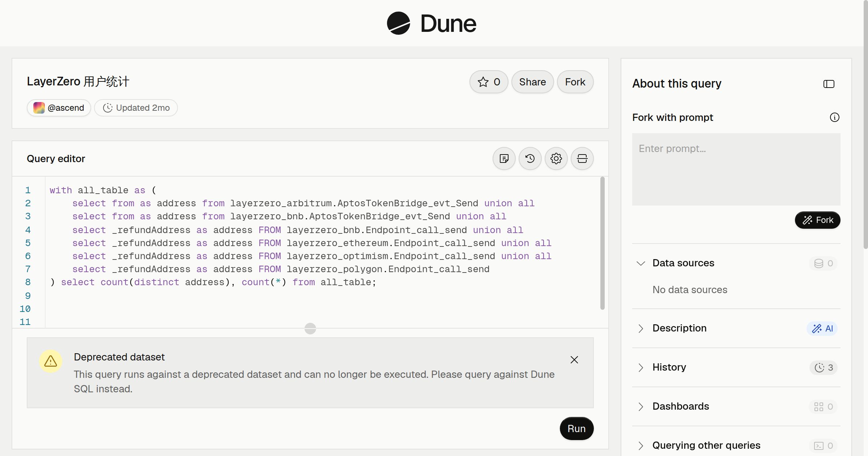
Task: Click the yellow warning triangle icon
Action: 51,361
